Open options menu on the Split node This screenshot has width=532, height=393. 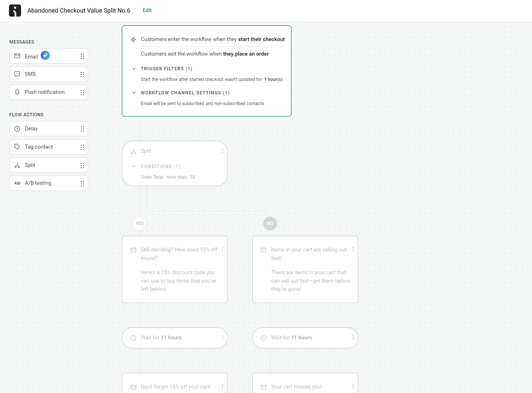coord(223,151)
